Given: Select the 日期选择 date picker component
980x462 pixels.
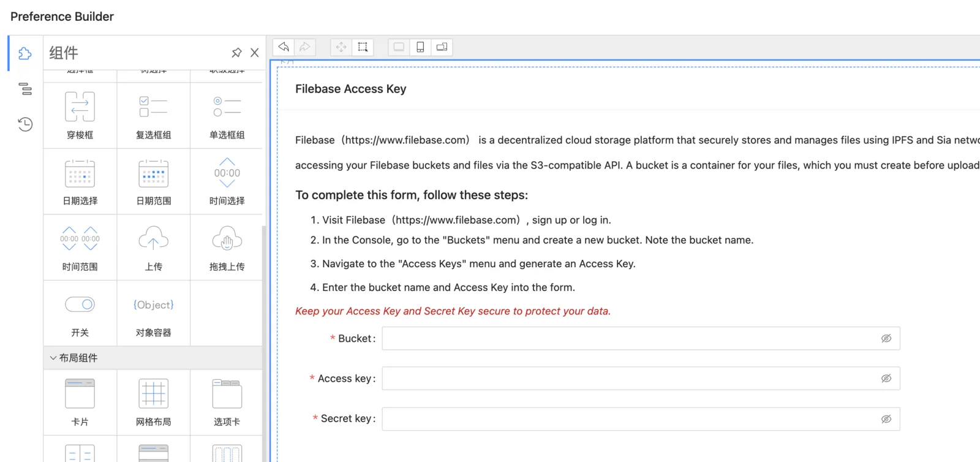Looking at the screenshot, I should coord(80,181).
